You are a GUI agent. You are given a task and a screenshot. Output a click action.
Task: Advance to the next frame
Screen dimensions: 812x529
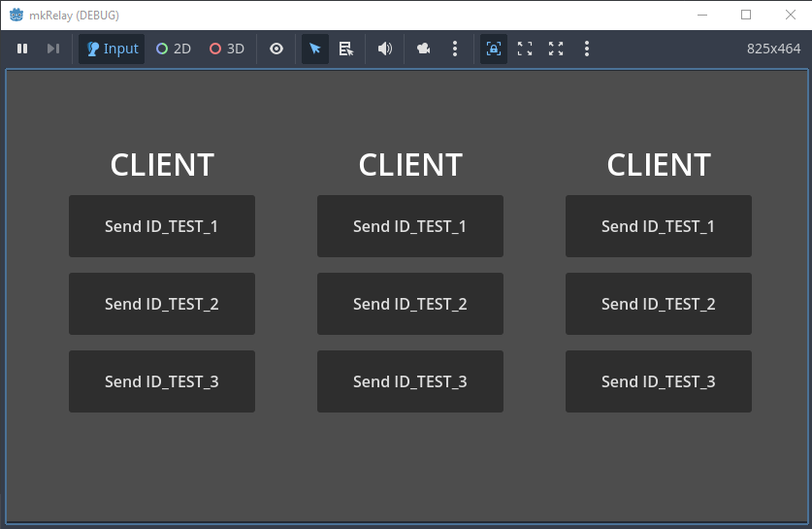(53, 49)
